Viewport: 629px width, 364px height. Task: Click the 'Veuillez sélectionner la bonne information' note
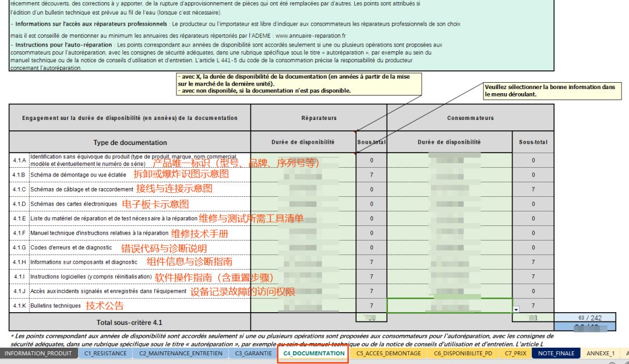click(x=552, y=91)
